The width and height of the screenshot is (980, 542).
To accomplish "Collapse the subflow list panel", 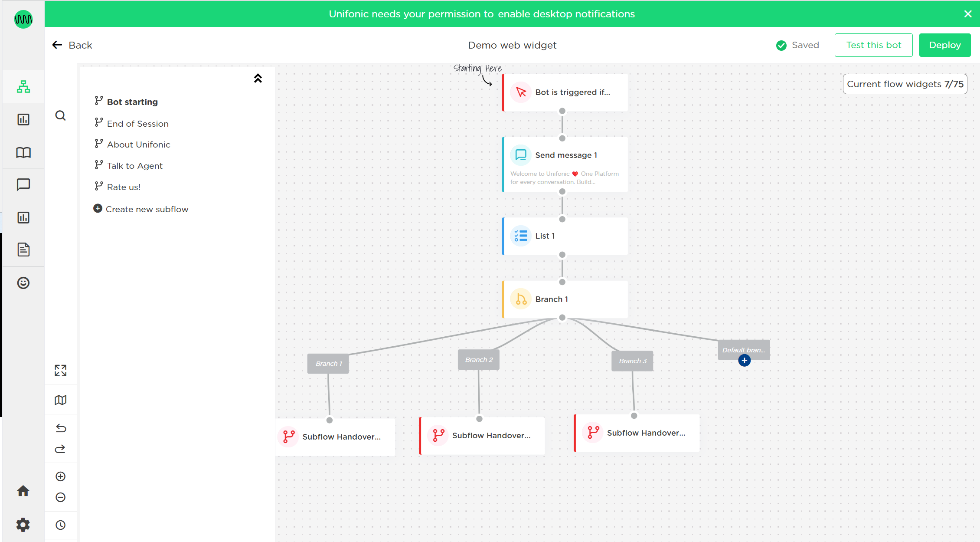I will pos(258,78).
